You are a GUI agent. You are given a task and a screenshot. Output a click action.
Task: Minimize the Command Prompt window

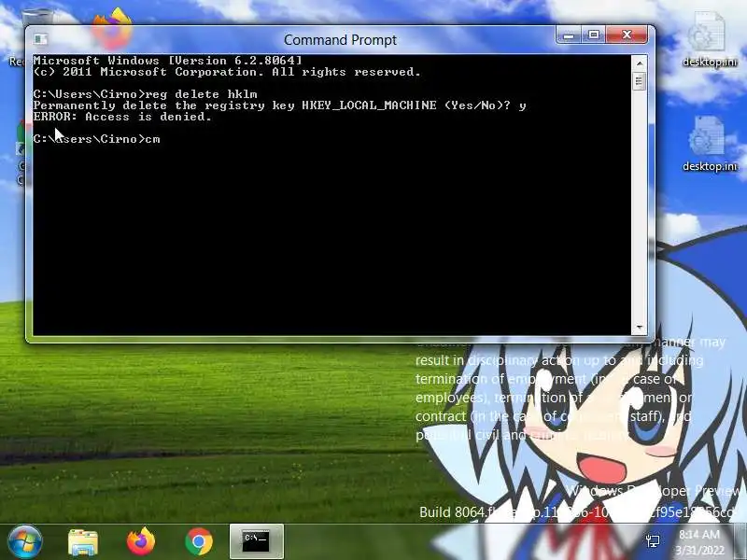(569, 35)
